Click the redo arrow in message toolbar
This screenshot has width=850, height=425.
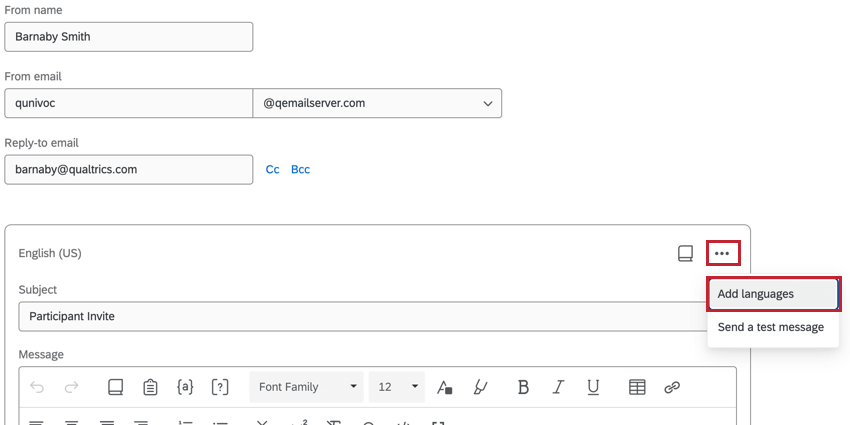(x=71, y=387)
